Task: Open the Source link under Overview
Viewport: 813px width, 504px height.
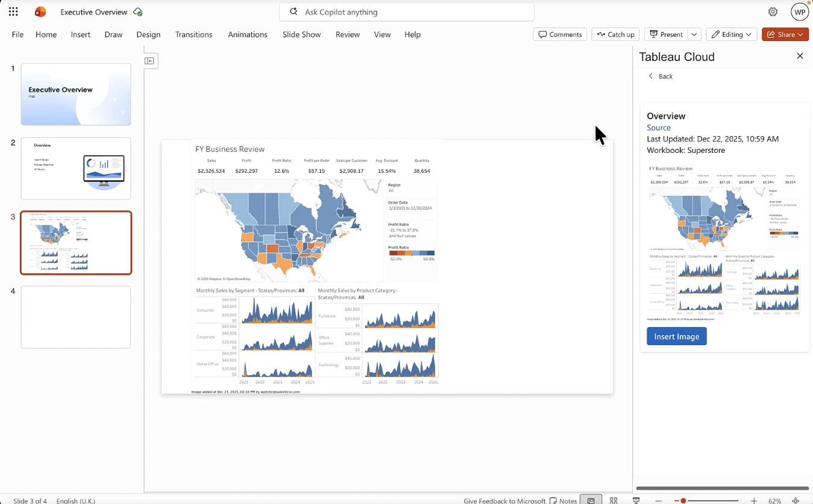Action: [658, 128]
